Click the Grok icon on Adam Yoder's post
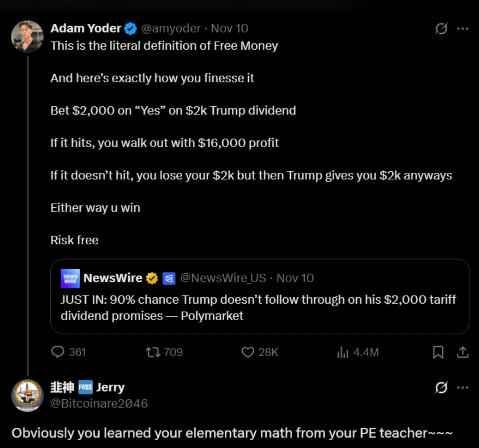The width and height of the screenshot is (479, 448). pyautogui.click(x=441, y=29)
